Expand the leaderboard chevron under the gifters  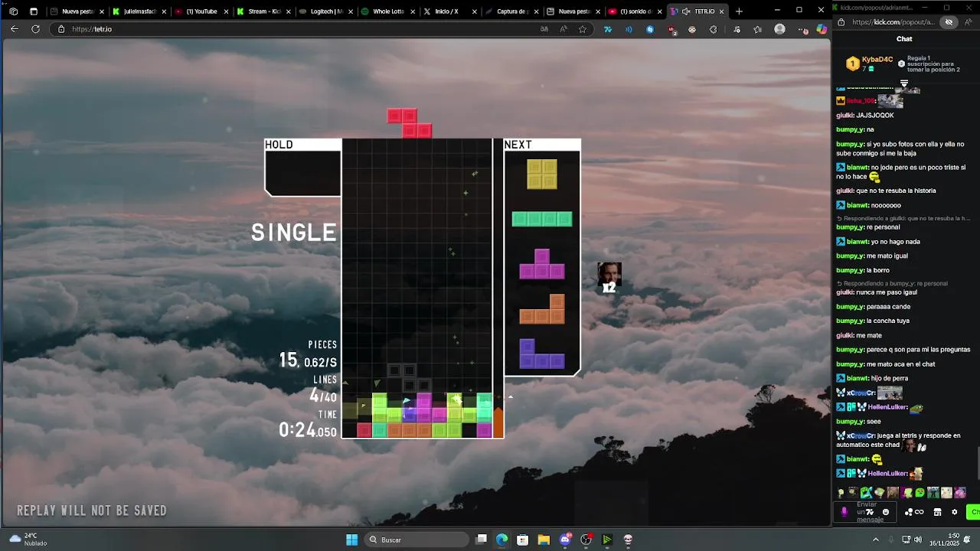(904, 83)
